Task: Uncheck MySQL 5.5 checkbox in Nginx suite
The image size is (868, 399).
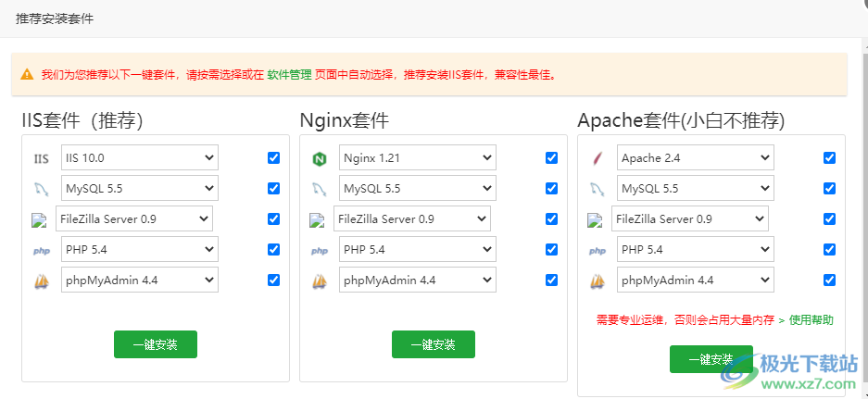Action: (551, 188)
